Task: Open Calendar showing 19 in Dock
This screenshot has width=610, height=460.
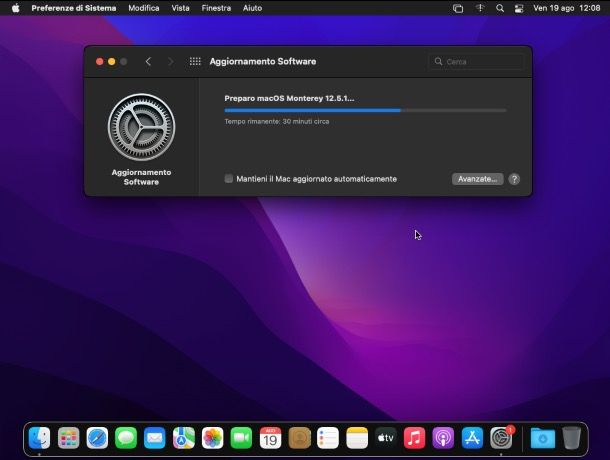Action: (270, 438)
